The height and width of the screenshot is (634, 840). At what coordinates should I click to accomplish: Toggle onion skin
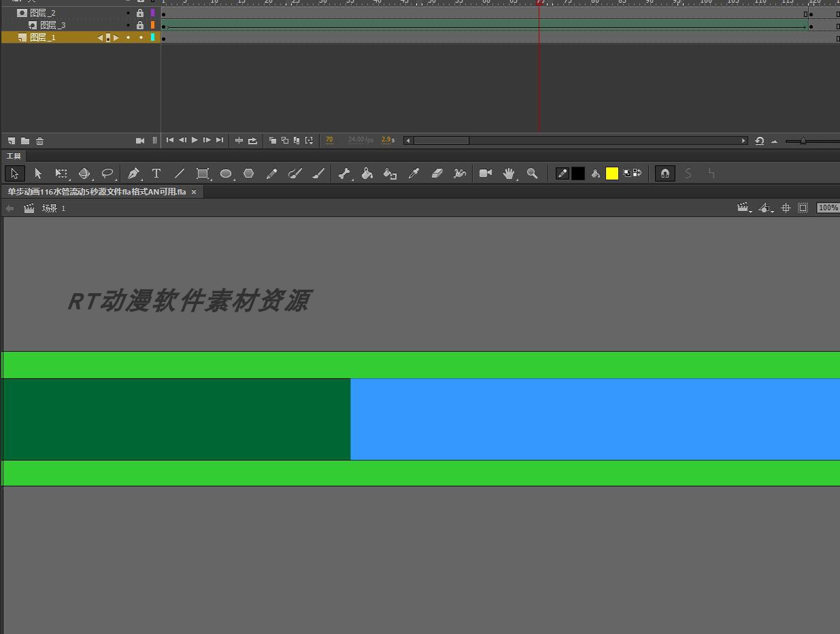[273, 141]
